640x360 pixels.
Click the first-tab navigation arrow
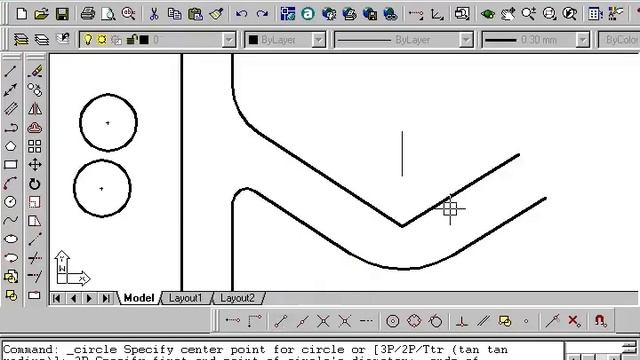click(57, 298)
